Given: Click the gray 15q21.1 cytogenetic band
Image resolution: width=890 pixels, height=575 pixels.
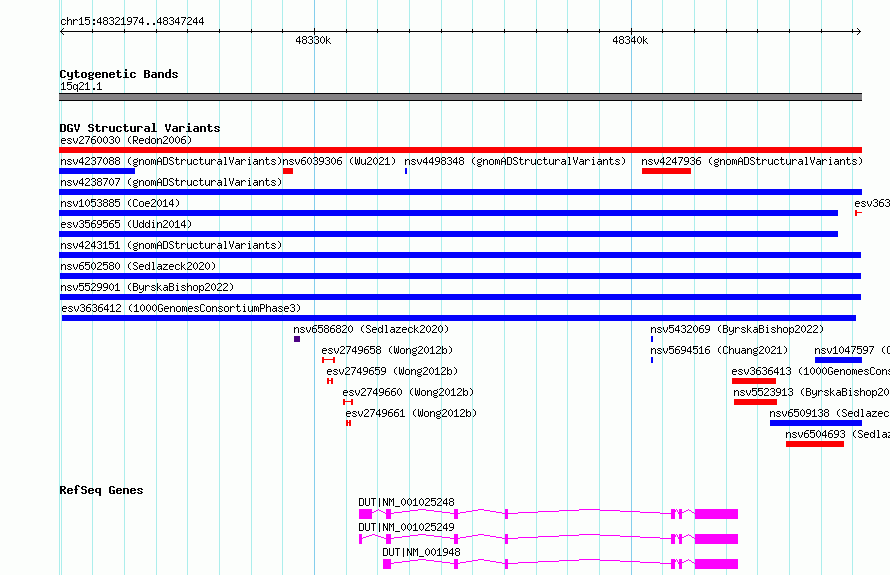Looking at the screenshot, I should pyautogui.click(x=460, y=97).
